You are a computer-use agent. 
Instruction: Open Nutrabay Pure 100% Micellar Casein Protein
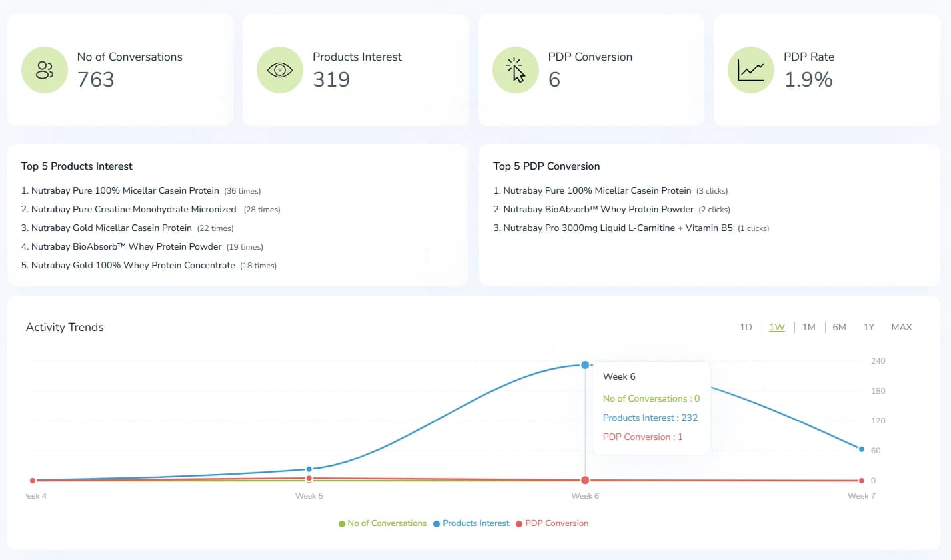pyautogui.click(x=125, y=190)
